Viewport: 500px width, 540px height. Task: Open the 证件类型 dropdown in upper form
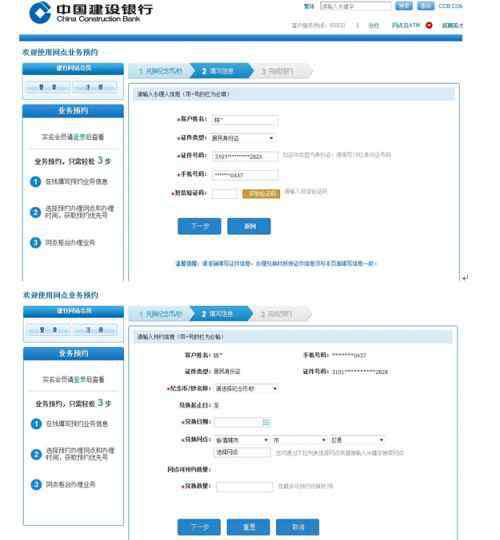(243, 138)
